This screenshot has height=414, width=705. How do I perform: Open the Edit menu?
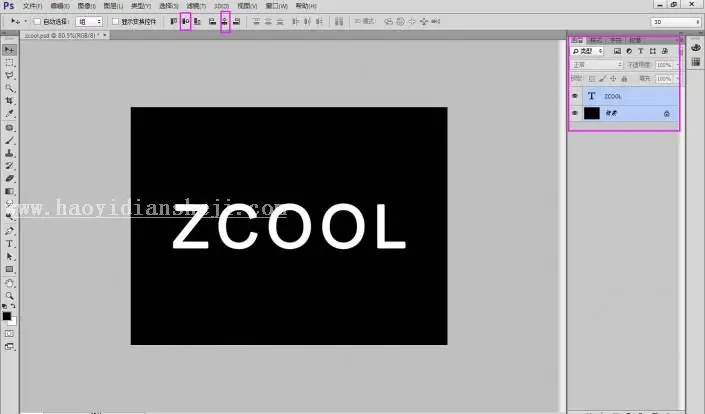pyautogui.click(x=60, y=6)
